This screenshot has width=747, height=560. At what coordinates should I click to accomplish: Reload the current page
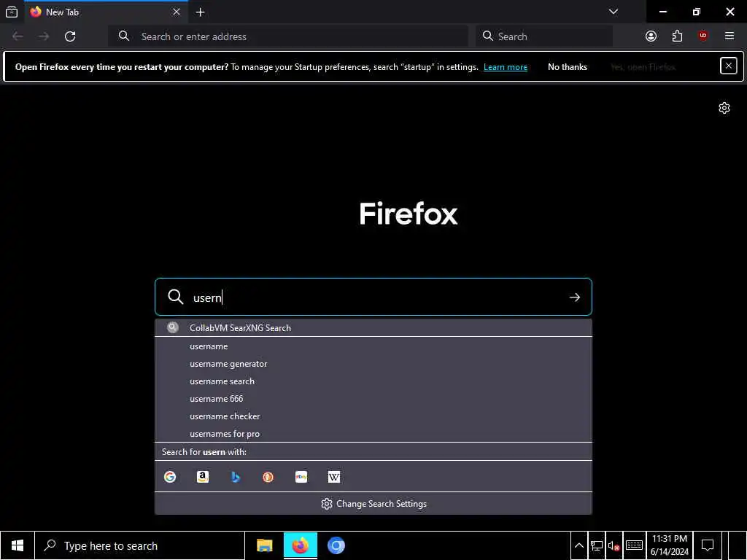click(70, 36)
